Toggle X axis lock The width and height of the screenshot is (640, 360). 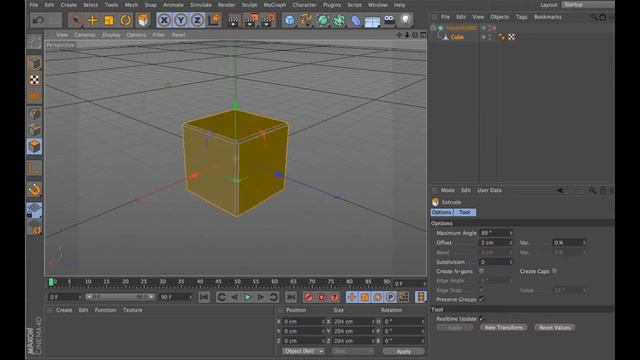click(164, 20)
